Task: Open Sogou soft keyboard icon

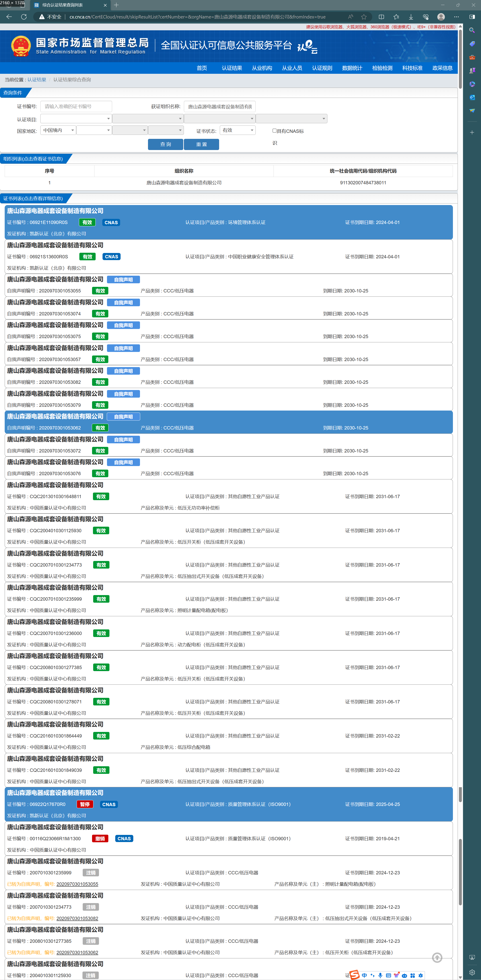Action: 388,976
